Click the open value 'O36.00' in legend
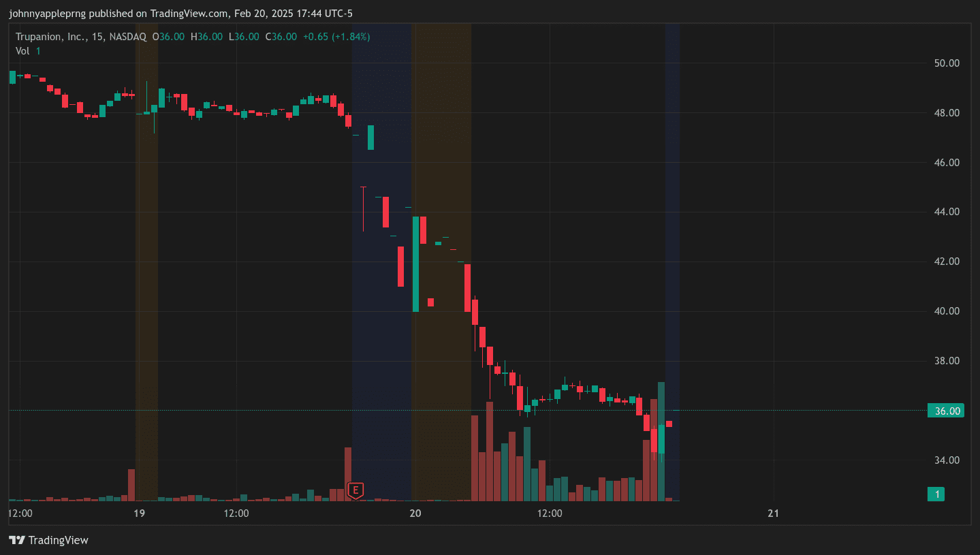Viewport: 980px width, 555px height. click(168, 37)
